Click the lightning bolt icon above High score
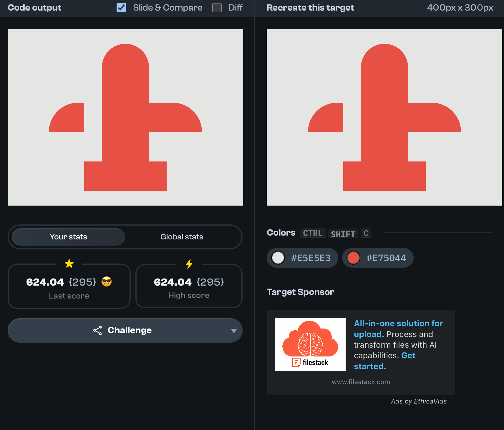The width and height of the screenshot is (504, 430). [189, 264]
